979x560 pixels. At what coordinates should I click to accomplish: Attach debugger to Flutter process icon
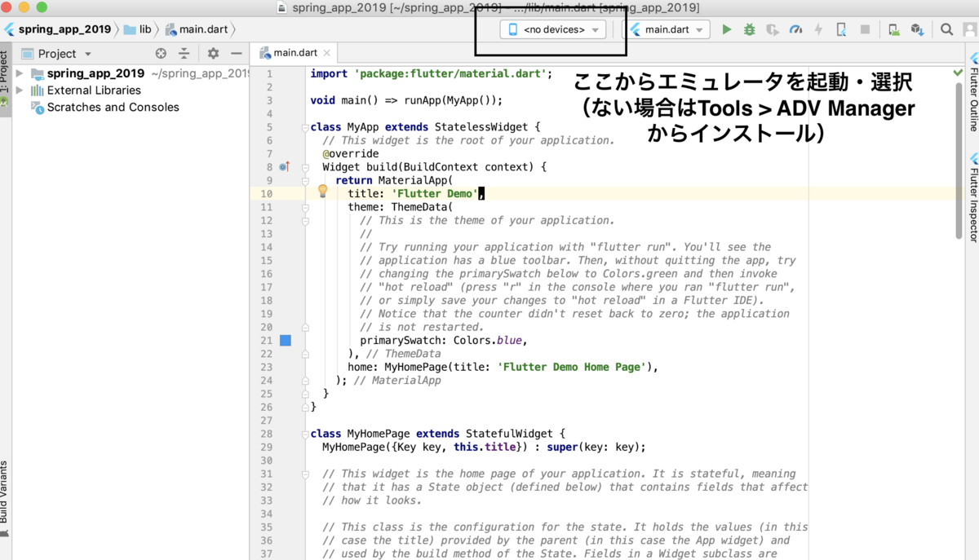tap(841, 29)
